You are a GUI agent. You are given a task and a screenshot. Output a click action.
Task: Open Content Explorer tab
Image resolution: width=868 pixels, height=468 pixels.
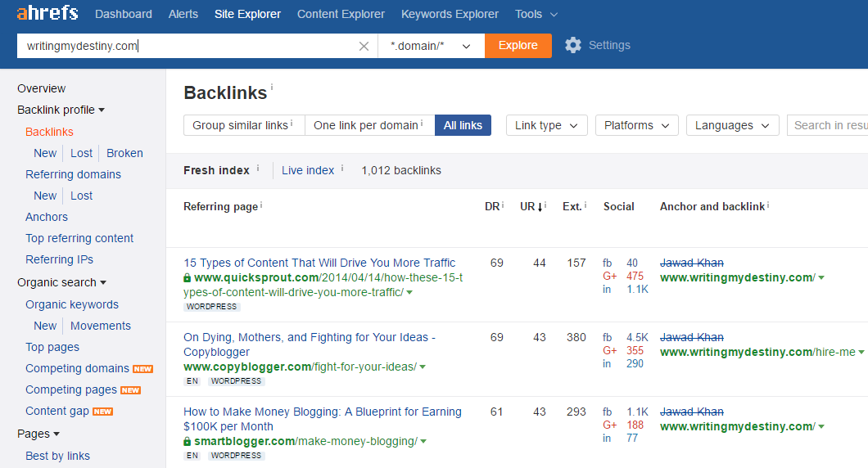click(x=341, y=15)
